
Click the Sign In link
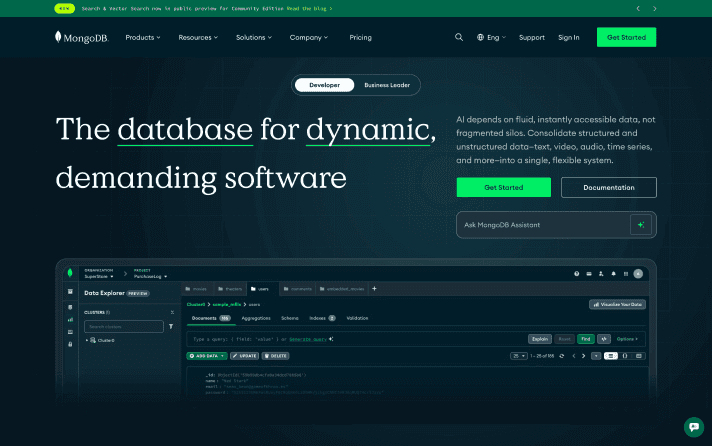point(569,37)
